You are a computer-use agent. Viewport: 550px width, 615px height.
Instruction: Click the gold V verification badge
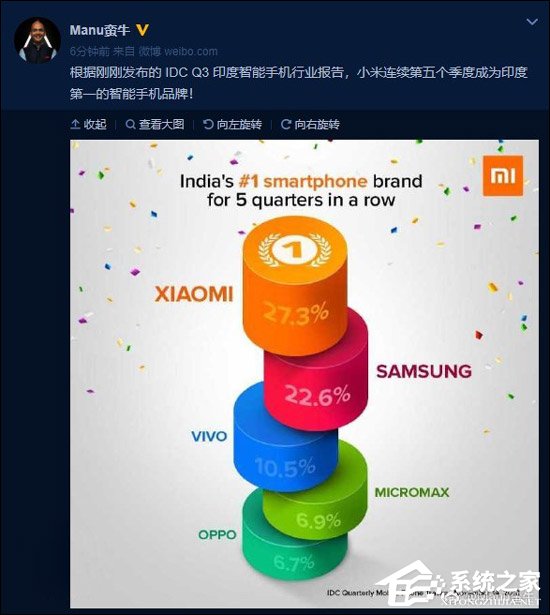point(142,30)
